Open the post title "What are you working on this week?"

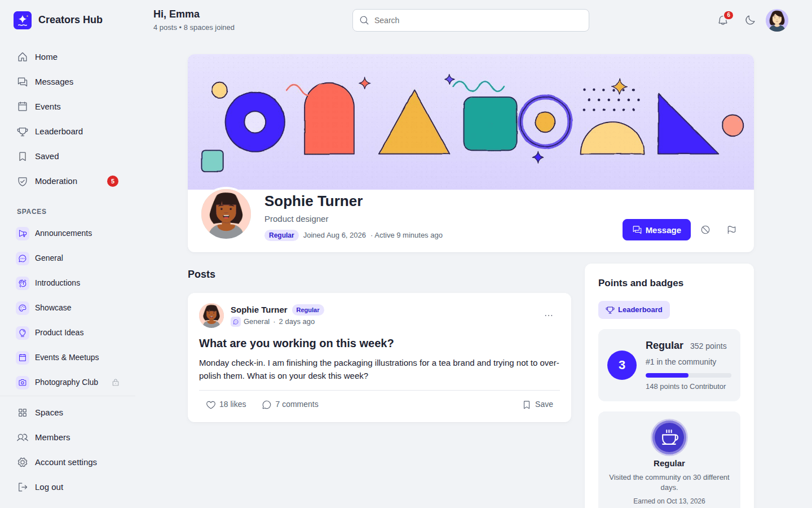click(297, 343)
